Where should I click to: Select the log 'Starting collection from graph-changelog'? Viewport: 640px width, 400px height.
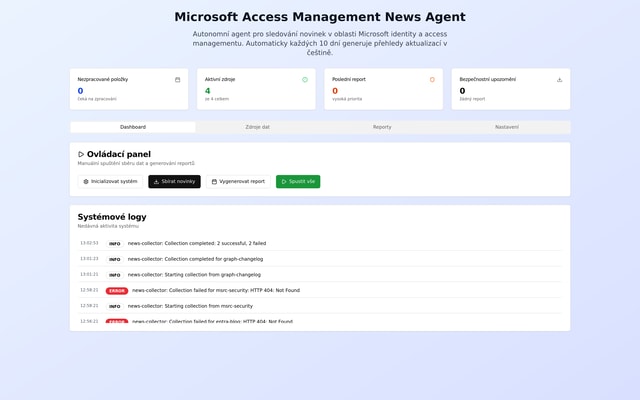click(x=194, y=274)
